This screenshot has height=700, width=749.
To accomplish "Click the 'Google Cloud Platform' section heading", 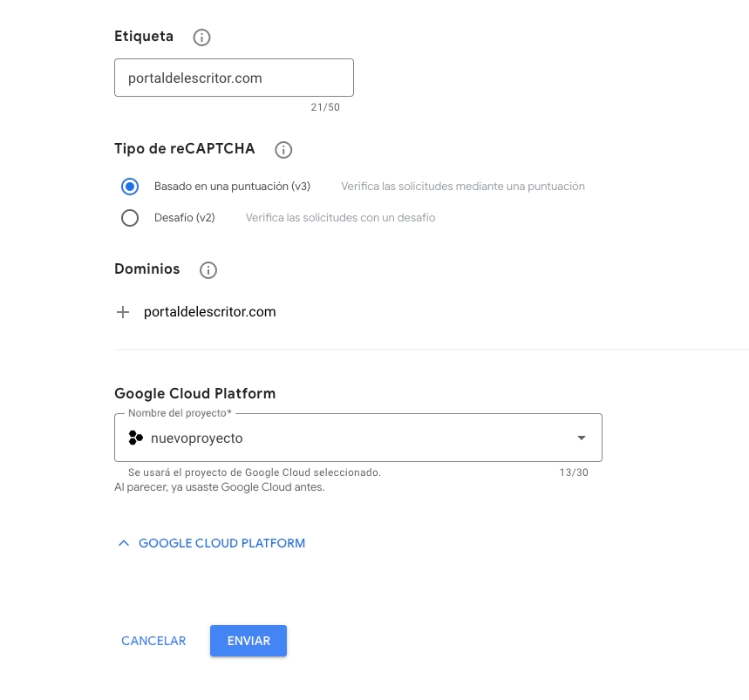I will [194, 394].
